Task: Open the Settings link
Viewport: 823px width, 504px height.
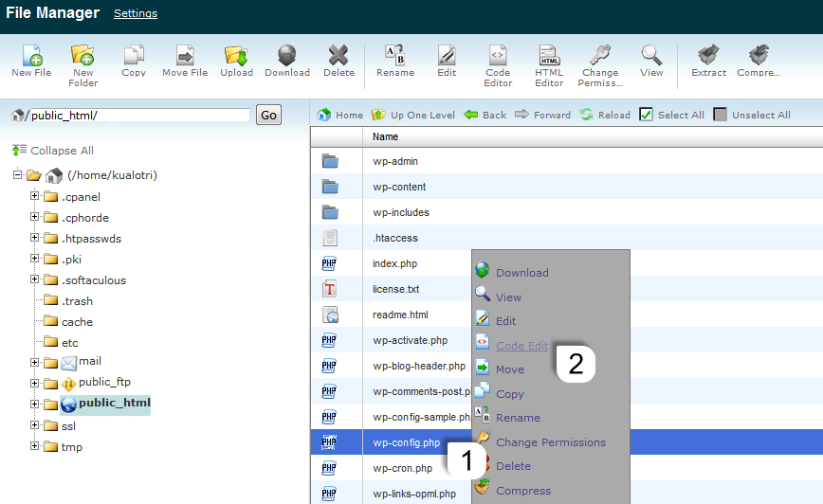Action: click(136, 13)
